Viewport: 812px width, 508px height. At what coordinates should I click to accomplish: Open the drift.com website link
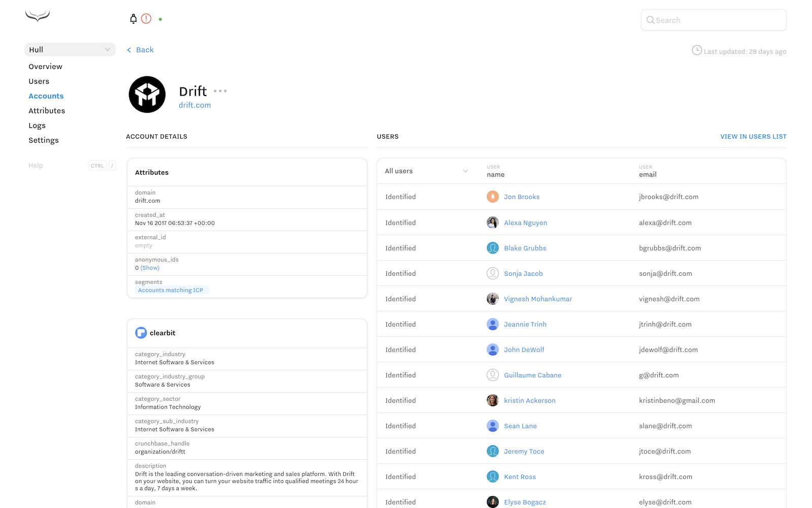point(194,105)
